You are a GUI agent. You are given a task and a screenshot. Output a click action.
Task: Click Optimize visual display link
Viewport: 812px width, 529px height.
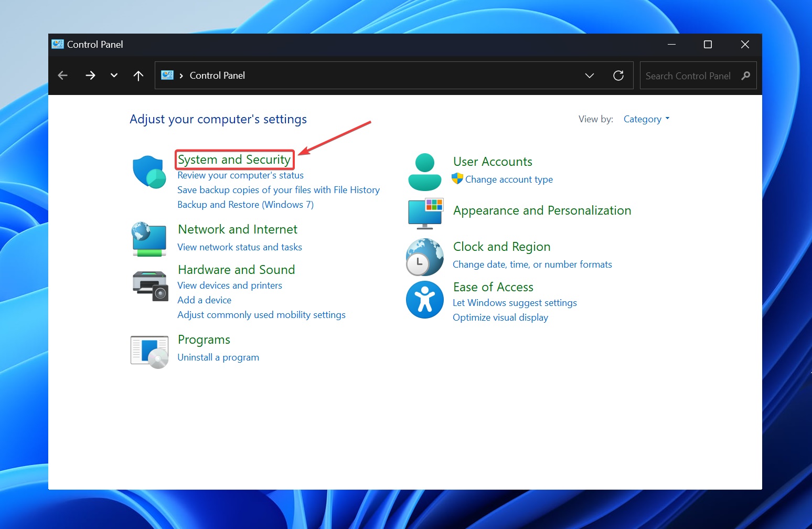point(500,318)
